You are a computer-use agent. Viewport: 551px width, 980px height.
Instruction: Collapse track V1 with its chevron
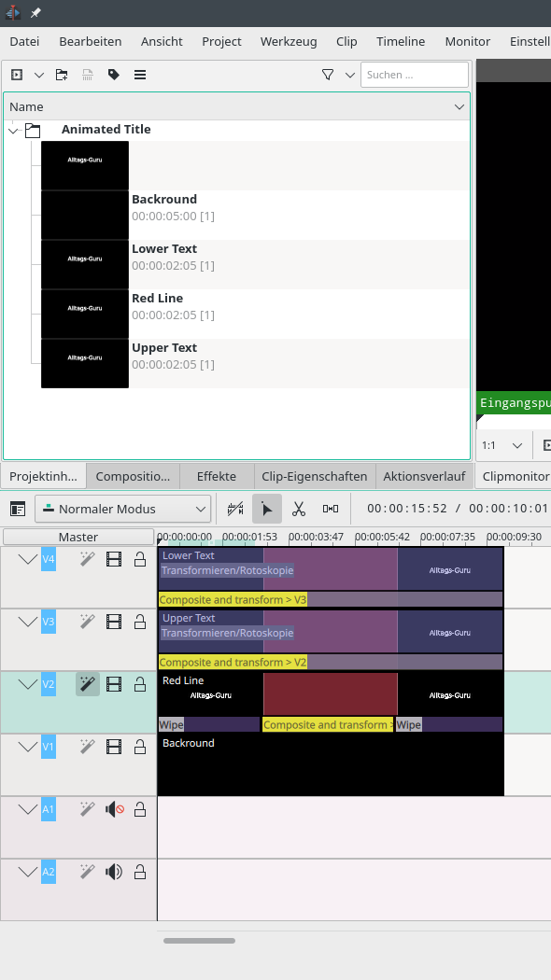pos(27,747)
